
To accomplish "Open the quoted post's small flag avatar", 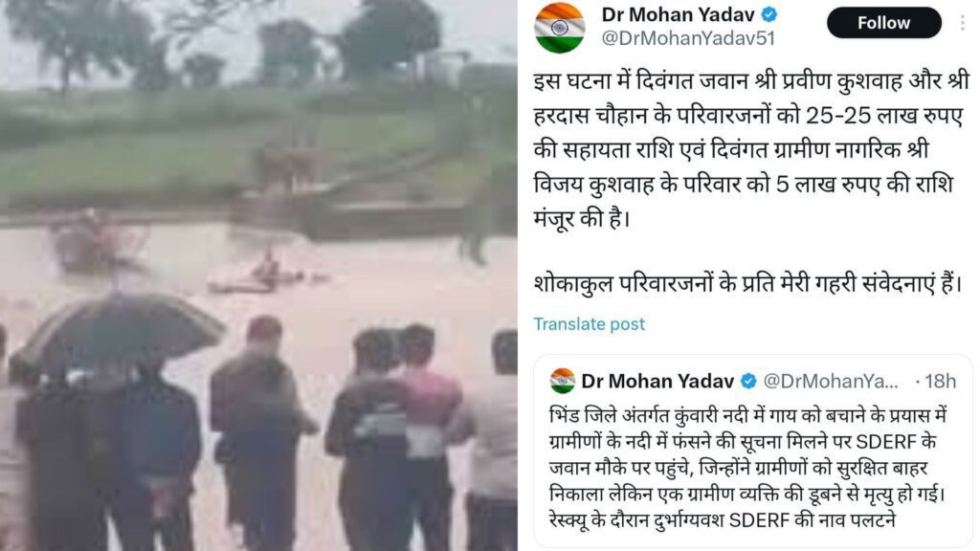I will pos(563,381).
